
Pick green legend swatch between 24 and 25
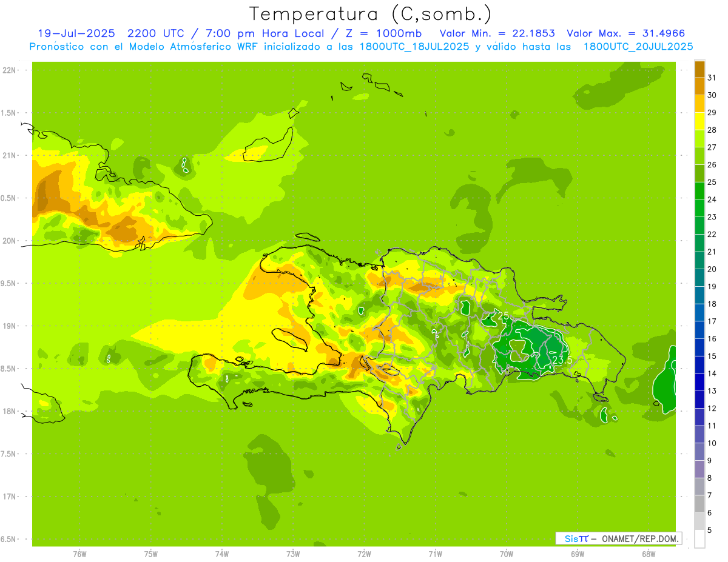(699, 190)
